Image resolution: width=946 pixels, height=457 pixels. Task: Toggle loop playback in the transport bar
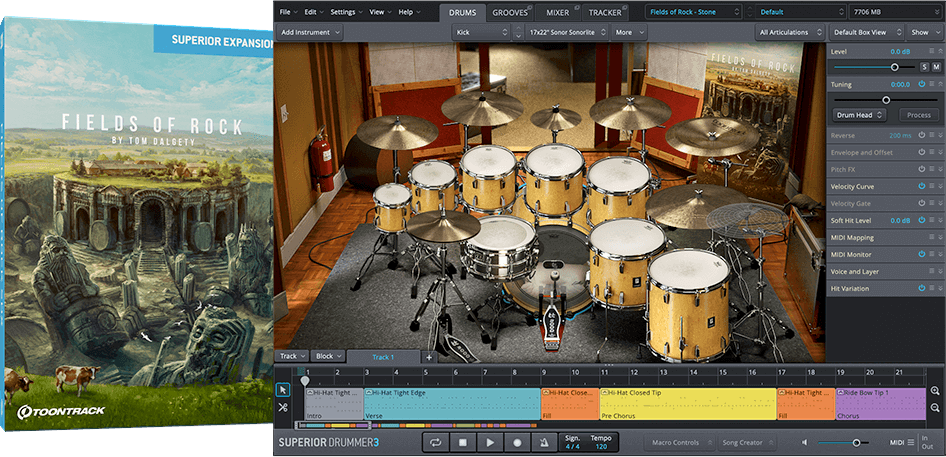(x=436, y=441)
